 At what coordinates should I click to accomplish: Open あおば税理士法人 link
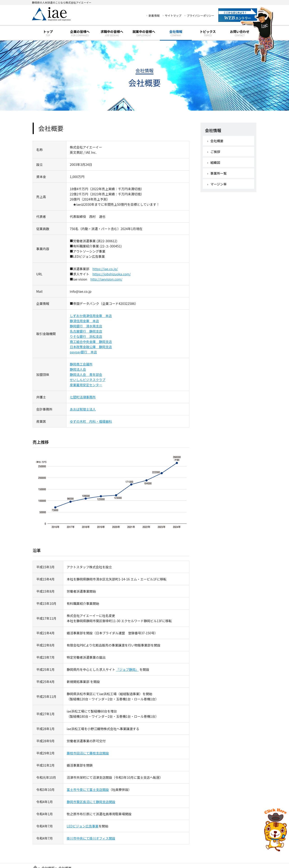click(83, 409)
